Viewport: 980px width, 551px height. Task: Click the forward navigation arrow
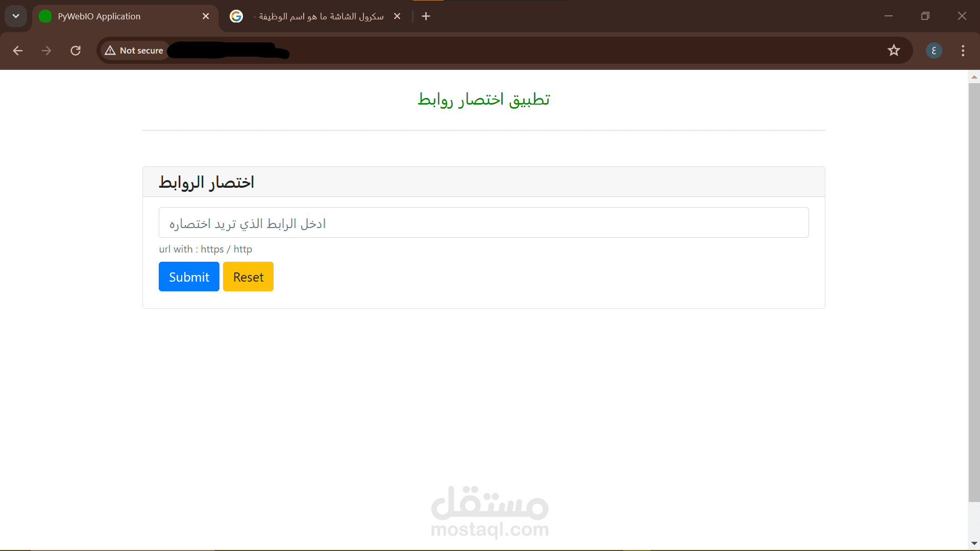[46, 51]
